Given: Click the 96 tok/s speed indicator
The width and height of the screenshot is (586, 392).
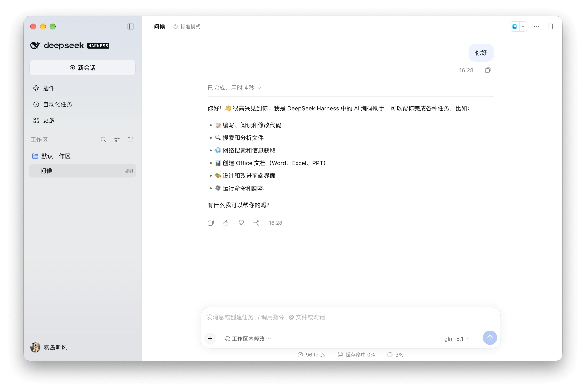Looking at the screenshot, I should 311,355.
